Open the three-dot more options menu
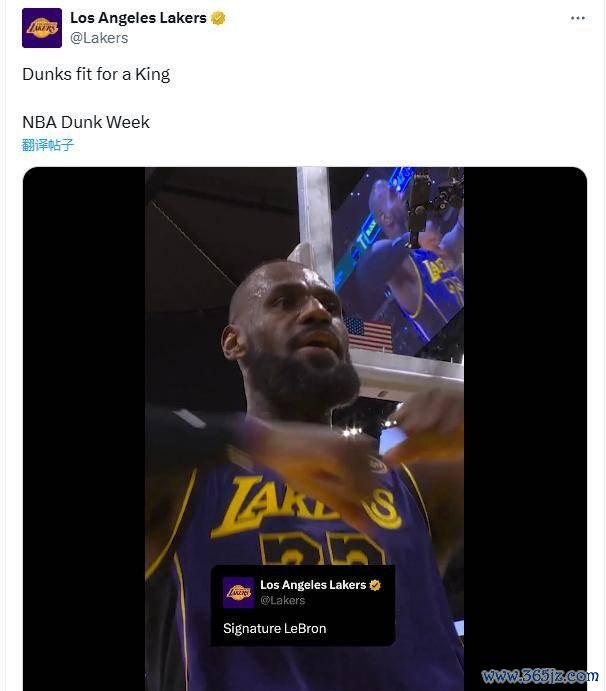This screenshot has width=606, height=691. tap(578, 18)
